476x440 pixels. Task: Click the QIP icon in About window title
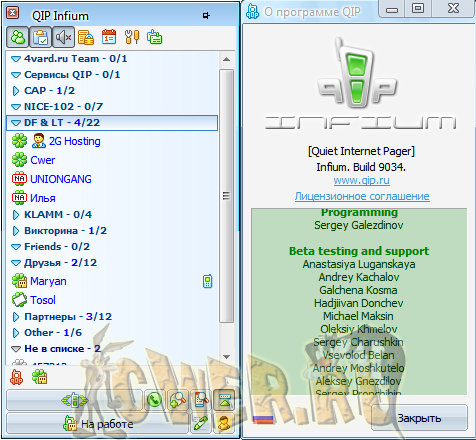[252, 12]
